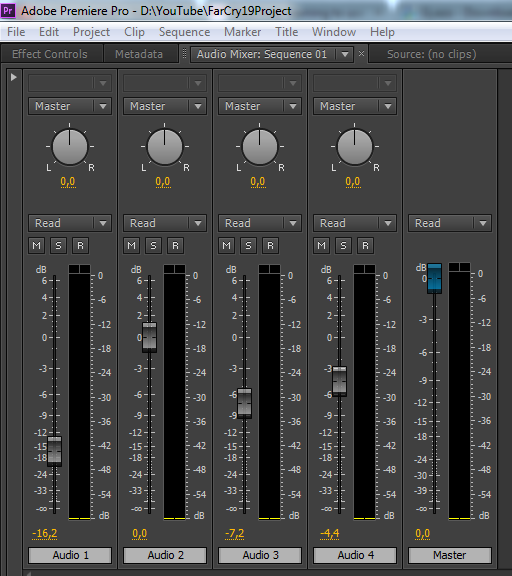
Task: Open Audio Mixer sequence dropdown arrow
Action: 345,54
